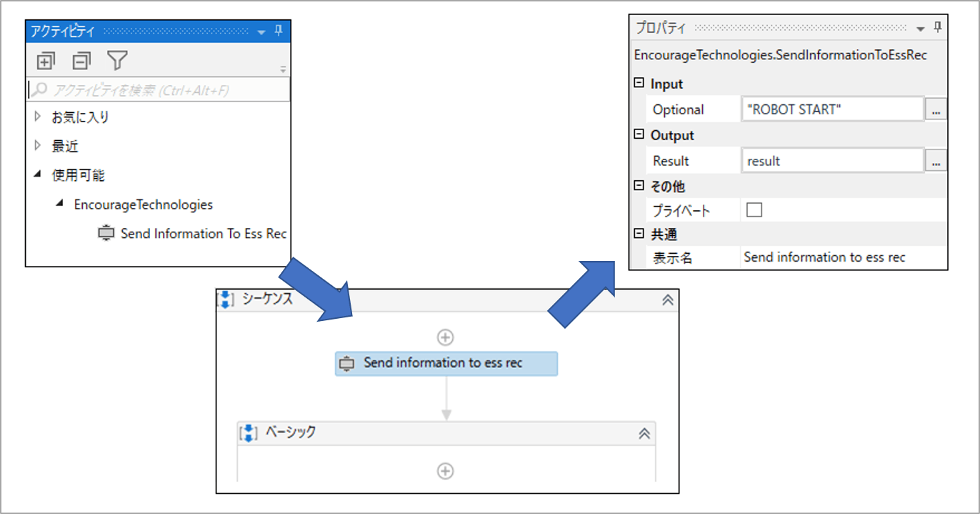Expand the お気に入り tree node
This screenshot has height=514, width=980.
point(37,117)
